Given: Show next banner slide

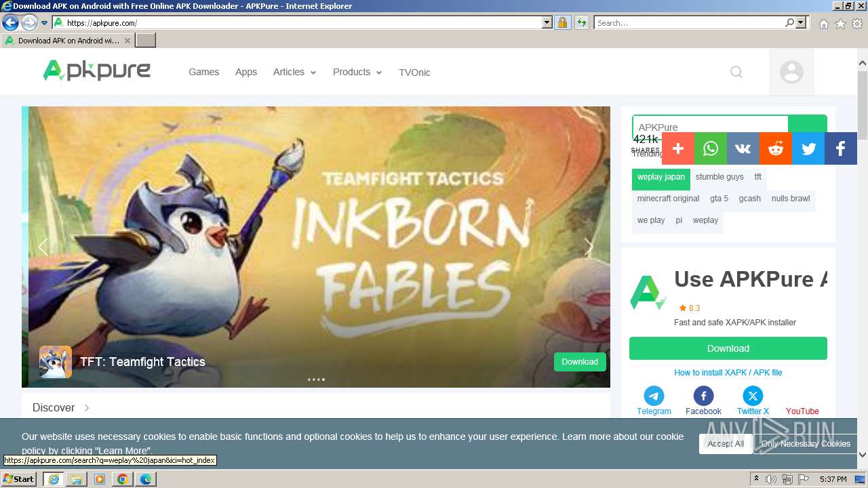Looking at the screenshot, I should pyautogui.click(x=589, y=247).
